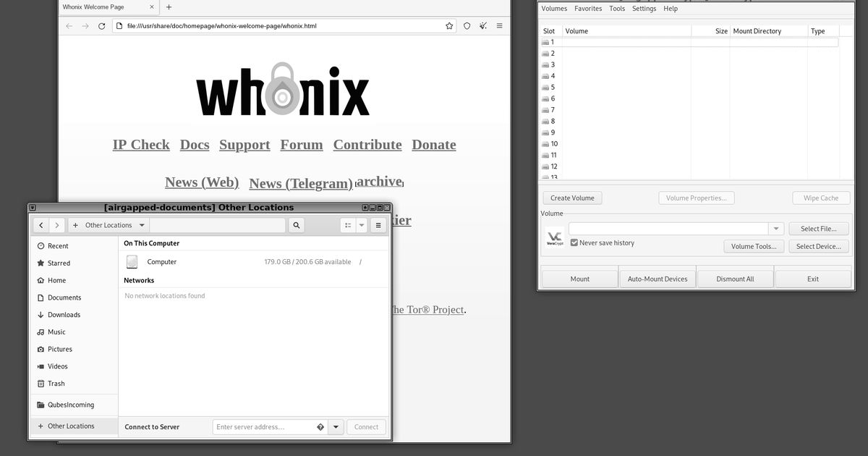The width and height of the screenshot is (868, 456).
Task: Open the Volumes menu in VeraCrypt
Action: (554, 9)
